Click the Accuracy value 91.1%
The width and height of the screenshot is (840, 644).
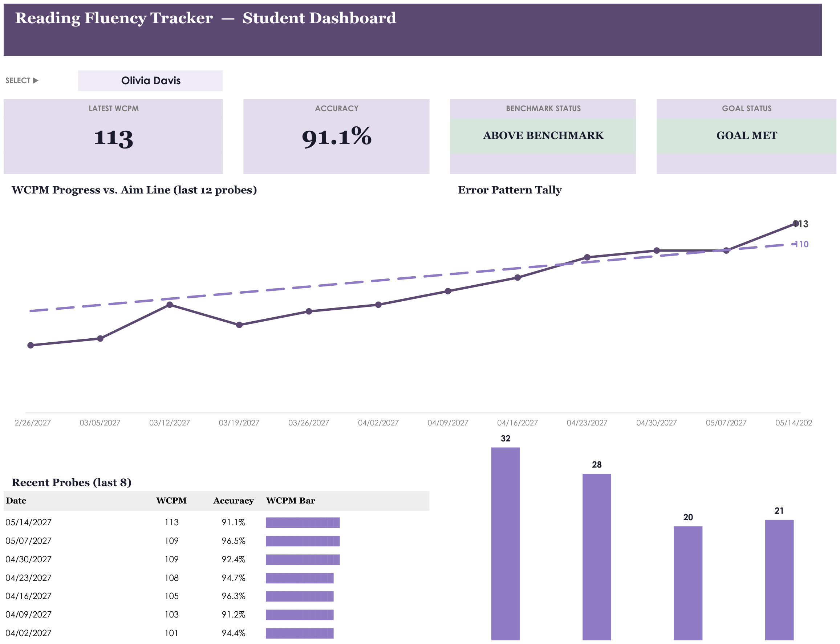point(337,137)
